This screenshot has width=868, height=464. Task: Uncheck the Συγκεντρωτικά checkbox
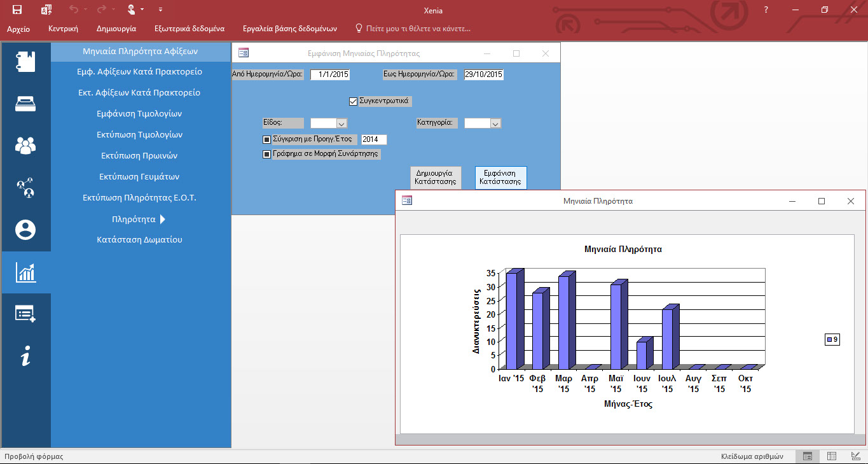coord(354,101)
